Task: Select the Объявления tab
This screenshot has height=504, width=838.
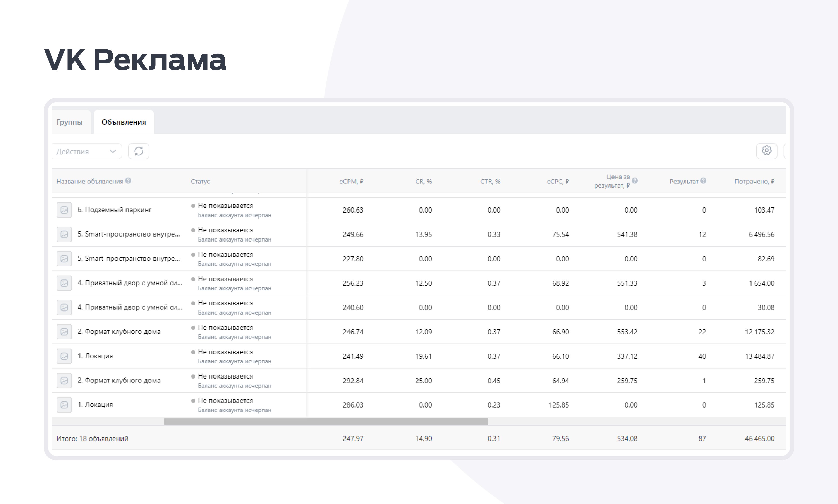Action: [124, 122]
